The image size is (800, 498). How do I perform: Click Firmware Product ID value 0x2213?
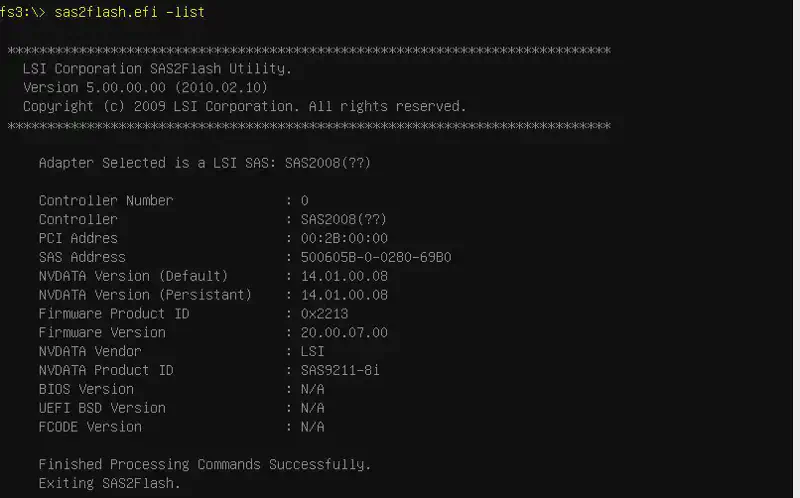coord(324,314)
